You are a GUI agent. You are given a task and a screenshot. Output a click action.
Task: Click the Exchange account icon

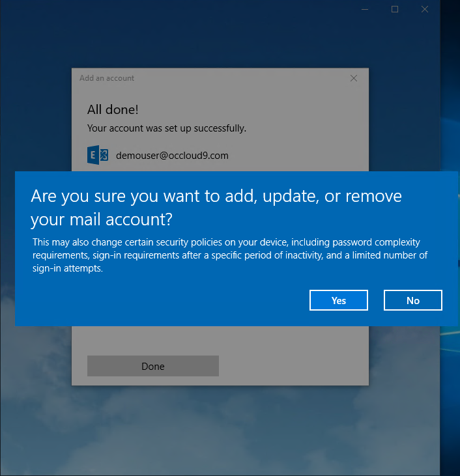[x=98, y=155]
